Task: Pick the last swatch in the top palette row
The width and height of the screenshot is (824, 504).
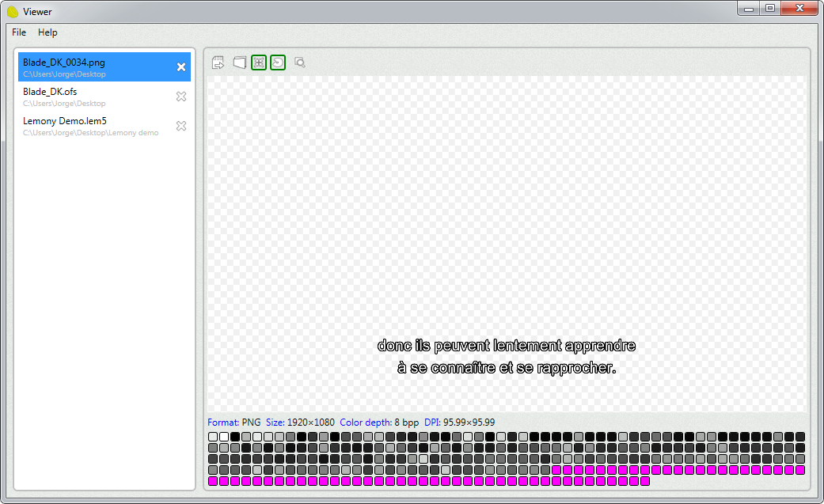Action: [x=800, y=437]
